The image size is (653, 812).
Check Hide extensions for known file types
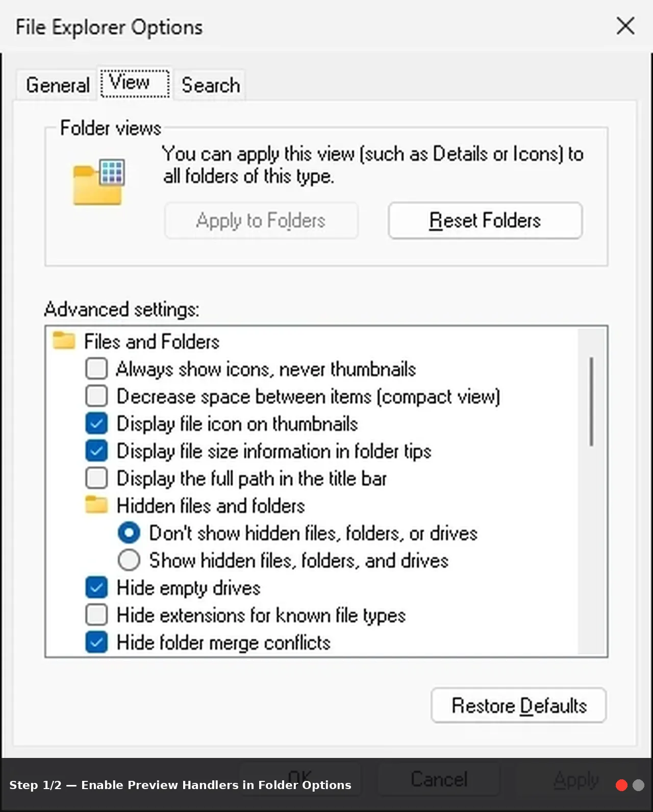point(96,615)
